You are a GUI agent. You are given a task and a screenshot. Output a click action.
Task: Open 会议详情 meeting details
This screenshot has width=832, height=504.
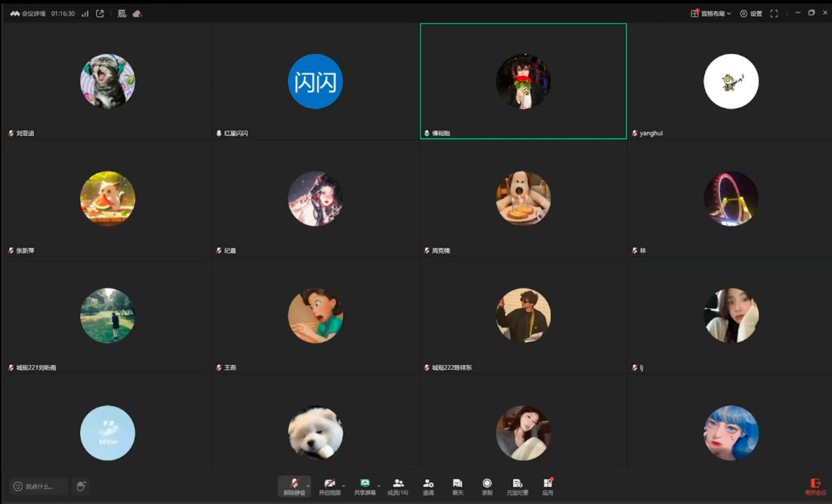click(x=28, y=13)
